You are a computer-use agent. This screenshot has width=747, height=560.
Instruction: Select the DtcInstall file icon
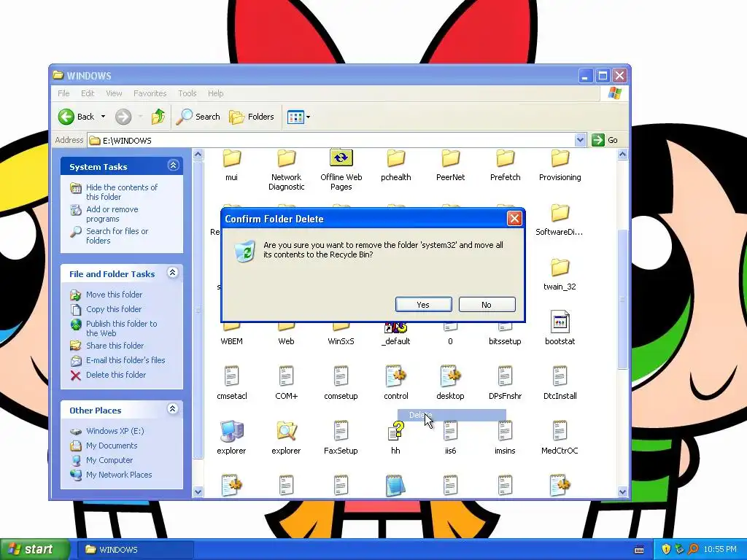560,376
